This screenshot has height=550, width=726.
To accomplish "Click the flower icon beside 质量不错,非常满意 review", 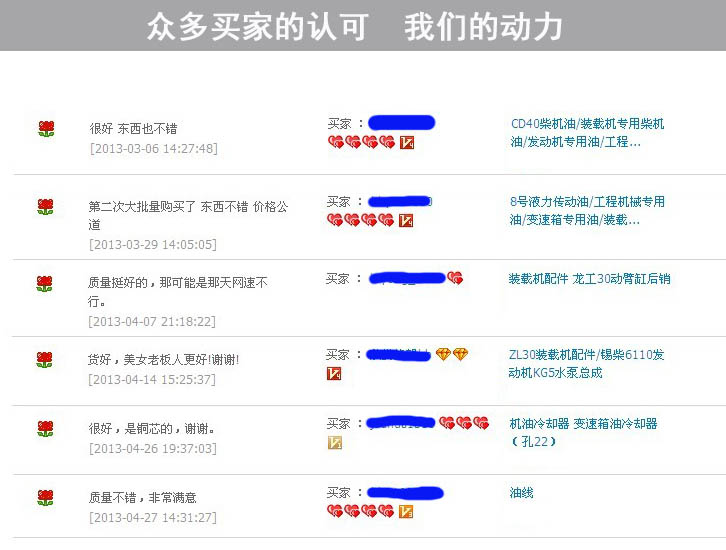I will [45, 498].
